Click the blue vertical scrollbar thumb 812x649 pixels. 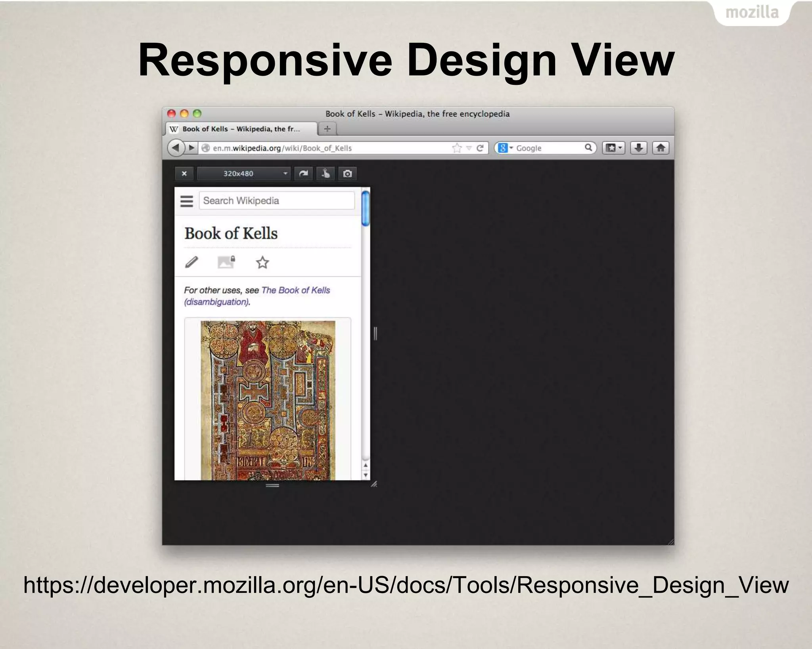tap(366, 208)
